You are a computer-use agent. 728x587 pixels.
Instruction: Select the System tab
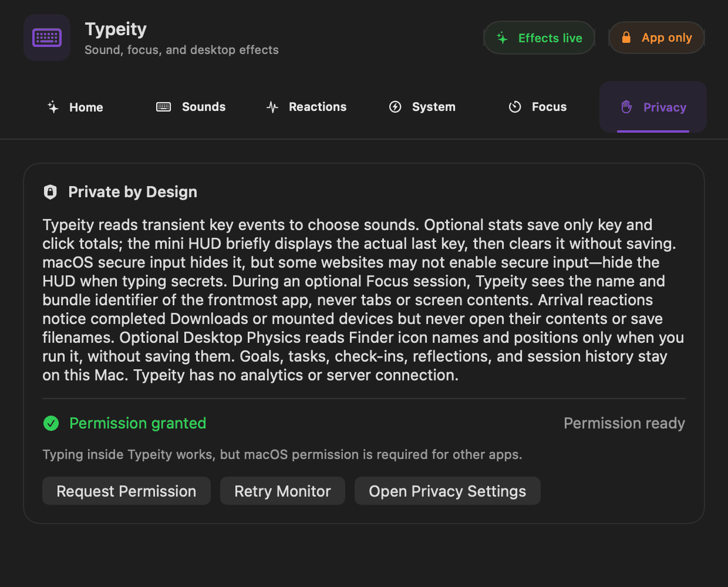422,107
